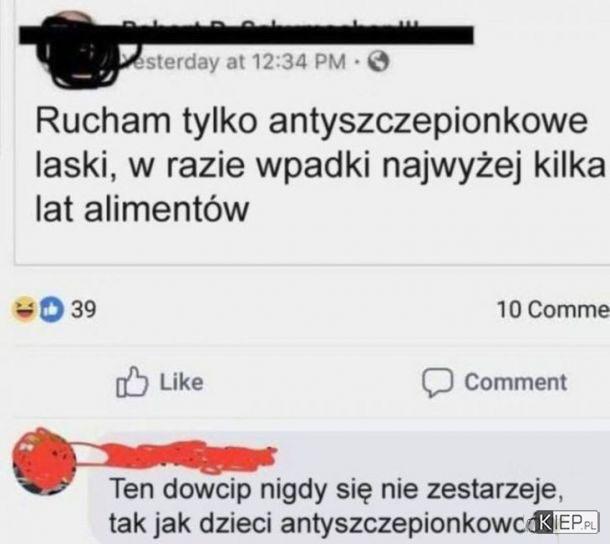Image resolution: width=610 pixels, height=544 pixels.
Task: Select the post line "Rucham tylko antyszczepionkowe"
Action: pos(311,121)
